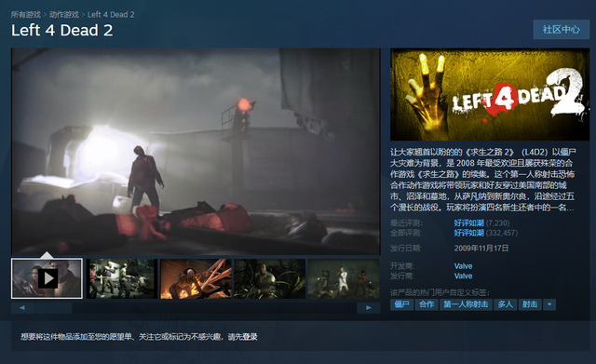Viewport: 596px width, 364px height.
Task: Play the trailer video thumbnail
Action: click(x=47, y=278)
